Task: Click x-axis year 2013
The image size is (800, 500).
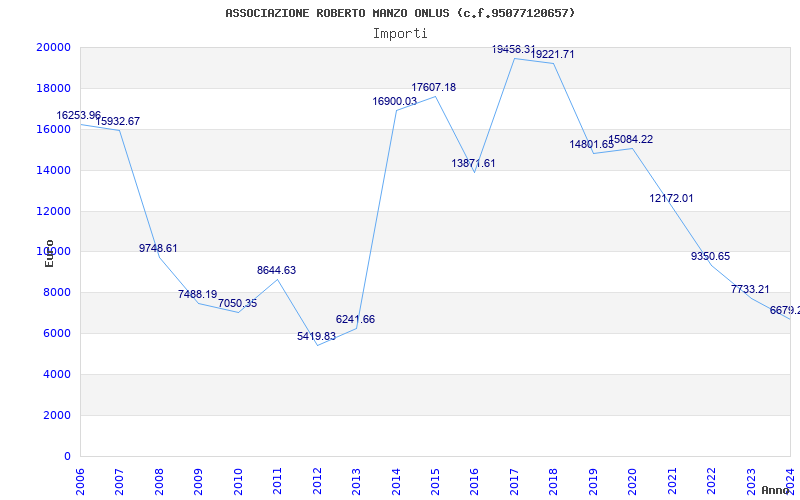Action: click(x=356, y=481)
